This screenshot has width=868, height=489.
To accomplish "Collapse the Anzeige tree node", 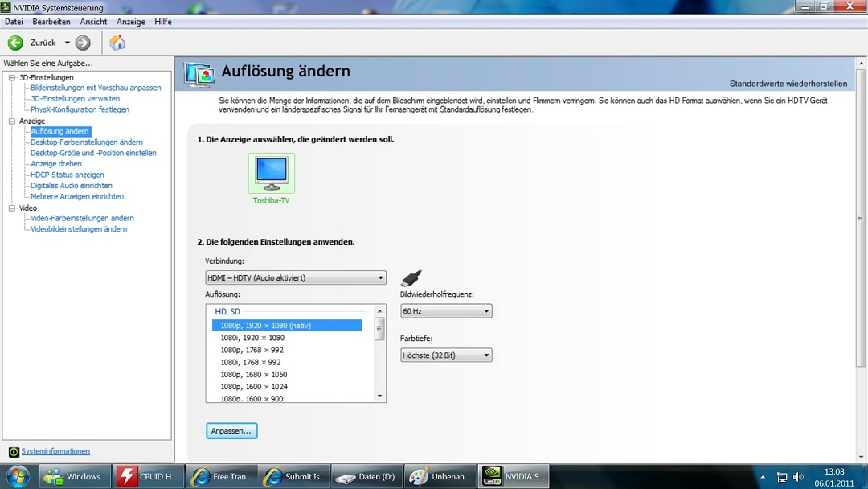I will pos(11,121).
